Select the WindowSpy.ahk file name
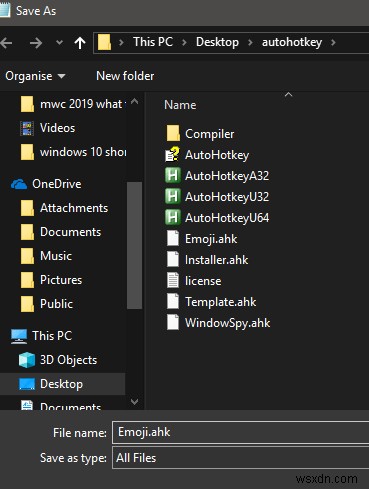The height and width of the screenshot is (489, 369). coord(228,323)
